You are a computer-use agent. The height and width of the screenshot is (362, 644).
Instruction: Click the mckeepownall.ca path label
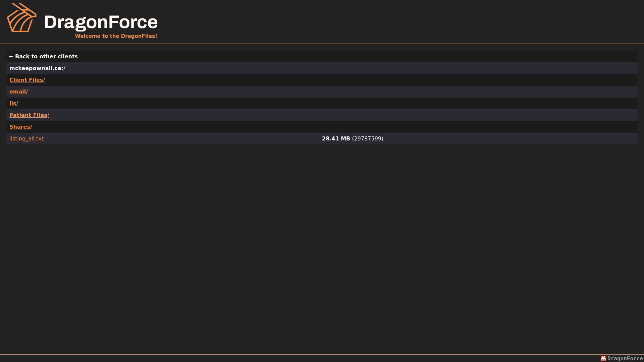click(36, 68)
